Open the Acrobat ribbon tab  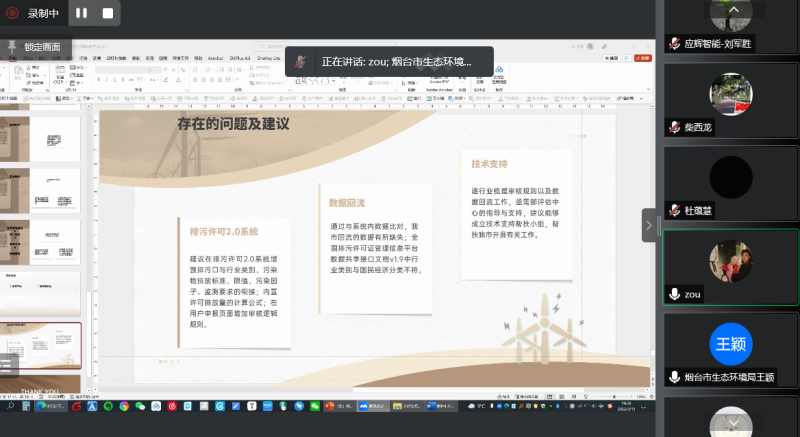215,58
